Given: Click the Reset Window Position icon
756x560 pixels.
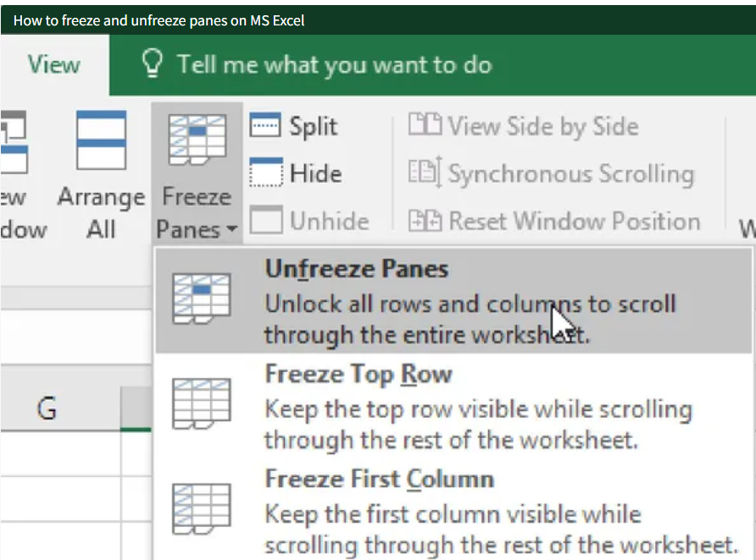Looking at the screenshot, I should pyautogui.click(x=425, y=221).
